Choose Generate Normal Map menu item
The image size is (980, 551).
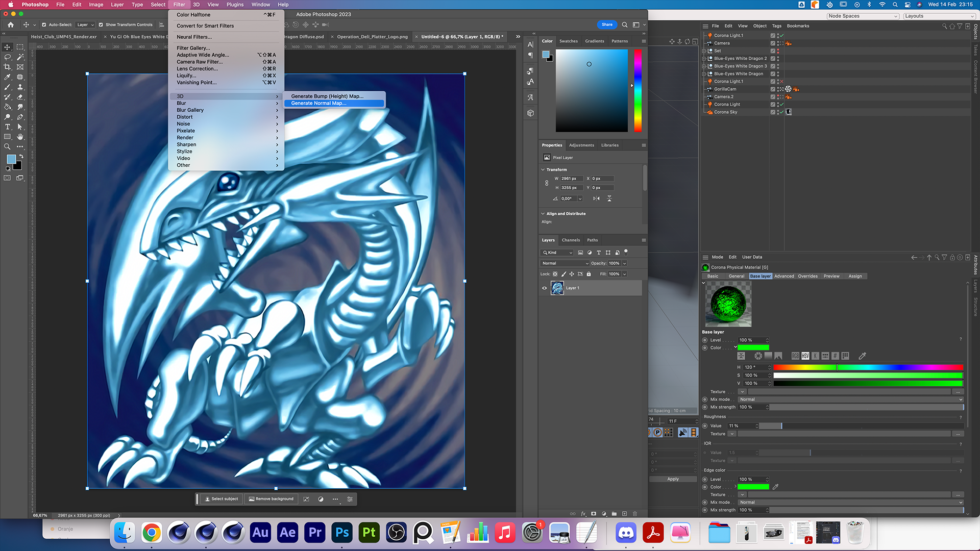[x=333, y=103]
